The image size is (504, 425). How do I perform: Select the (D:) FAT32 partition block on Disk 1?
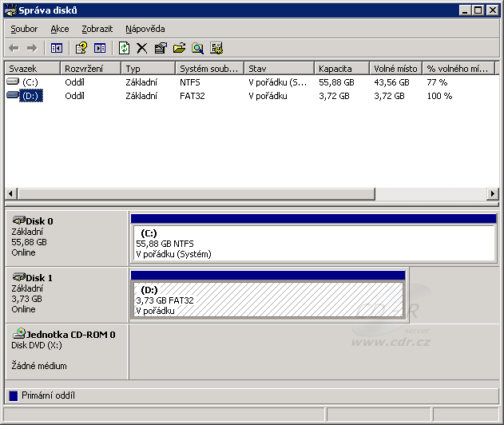pos(268,300)
